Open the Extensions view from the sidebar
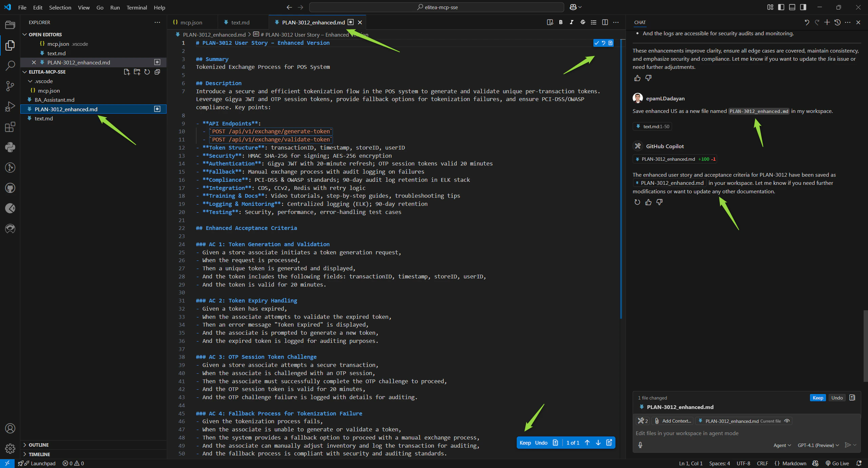Screen dimensions: 868x468 [x=10, y=127]
